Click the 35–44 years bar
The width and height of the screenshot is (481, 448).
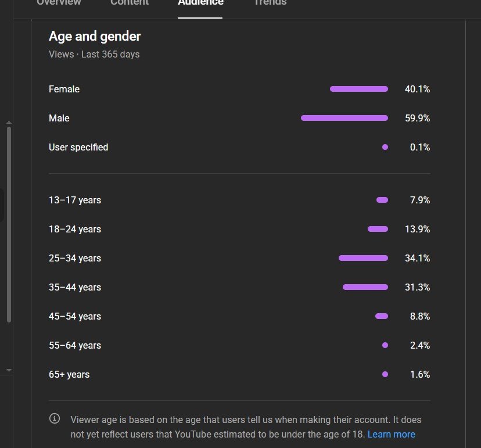(x=365, y=287)
